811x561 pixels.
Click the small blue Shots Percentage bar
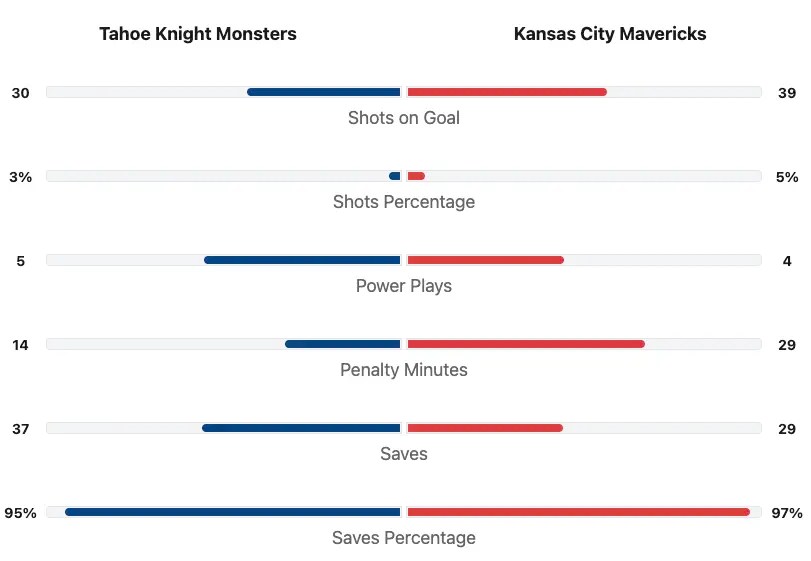pos(395,176)
